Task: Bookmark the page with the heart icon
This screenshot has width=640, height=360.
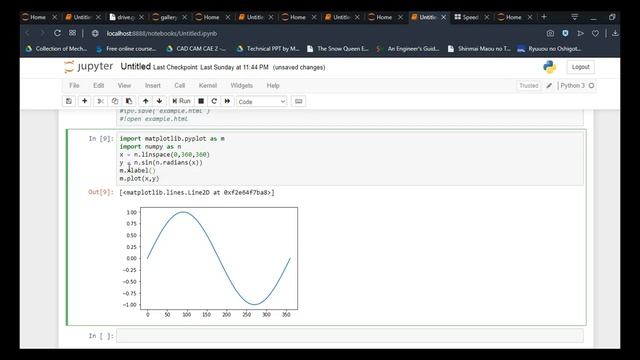Action: point(596,33)
